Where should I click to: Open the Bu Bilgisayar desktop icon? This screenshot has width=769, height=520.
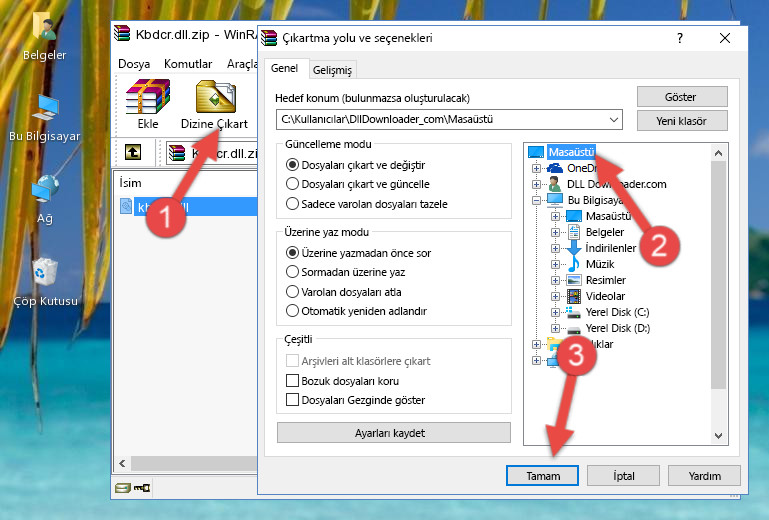click(x=45, y=107)
